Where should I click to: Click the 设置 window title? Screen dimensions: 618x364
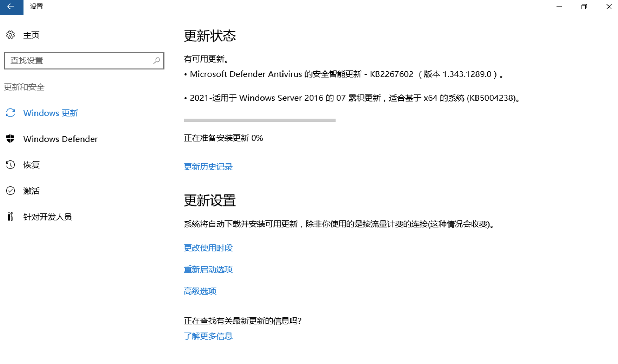point(36,6)
